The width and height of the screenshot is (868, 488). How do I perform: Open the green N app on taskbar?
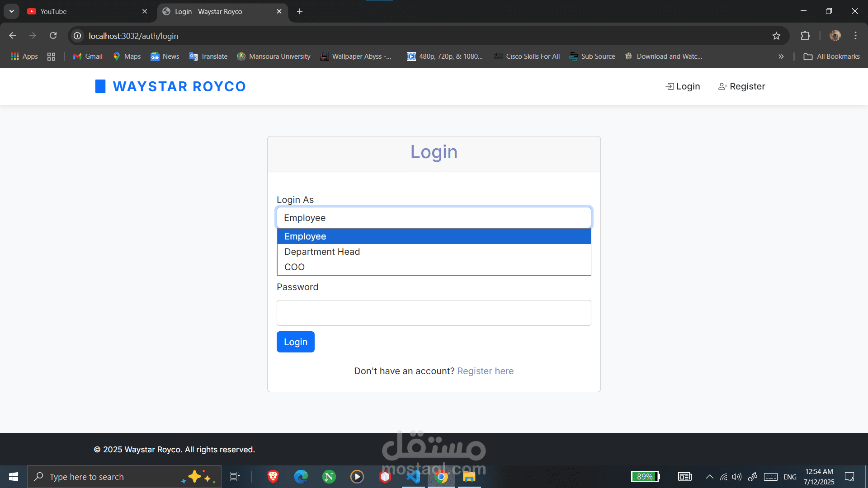coord(329,477)
